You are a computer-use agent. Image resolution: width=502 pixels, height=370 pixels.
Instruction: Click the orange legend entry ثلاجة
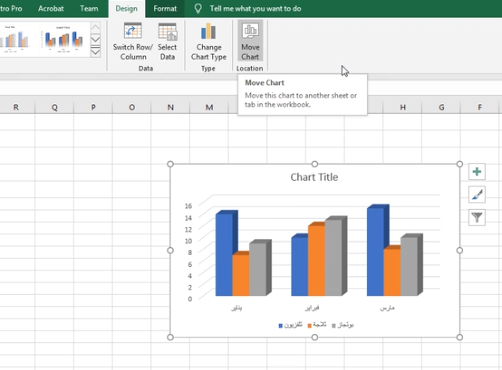coord(317,325)
